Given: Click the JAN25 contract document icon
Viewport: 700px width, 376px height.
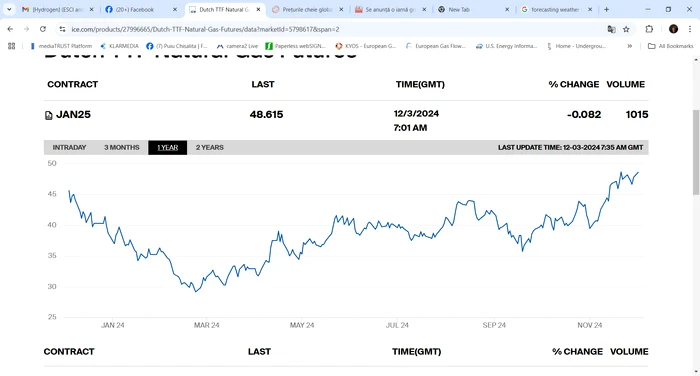Looking at the screenshot, I should [x=49, y=116].
